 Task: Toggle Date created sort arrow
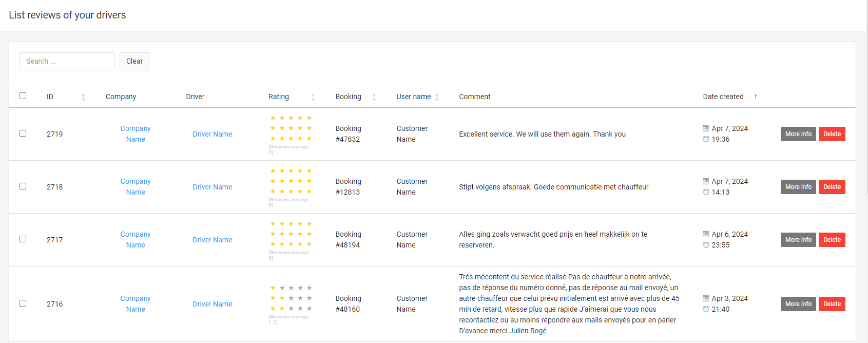pyautogui.click(x=756, y=97)
